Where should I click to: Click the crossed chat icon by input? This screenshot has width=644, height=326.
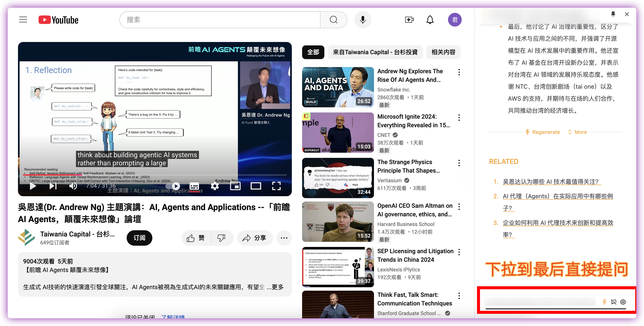click(x=613, y=302)
